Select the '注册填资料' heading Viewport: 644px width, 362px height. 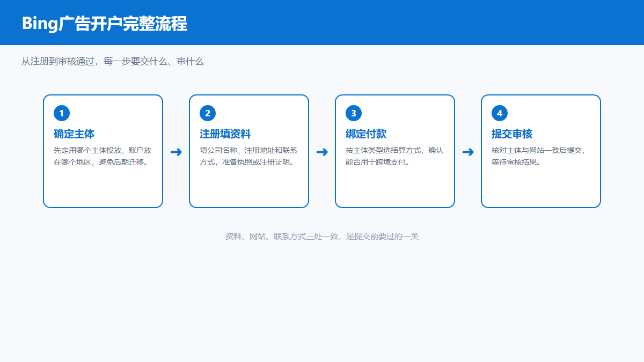tap(225, 134)
